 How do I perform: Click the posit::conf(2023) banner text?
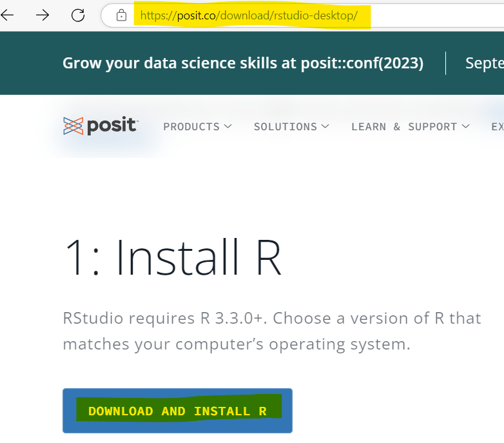(243, 63)
